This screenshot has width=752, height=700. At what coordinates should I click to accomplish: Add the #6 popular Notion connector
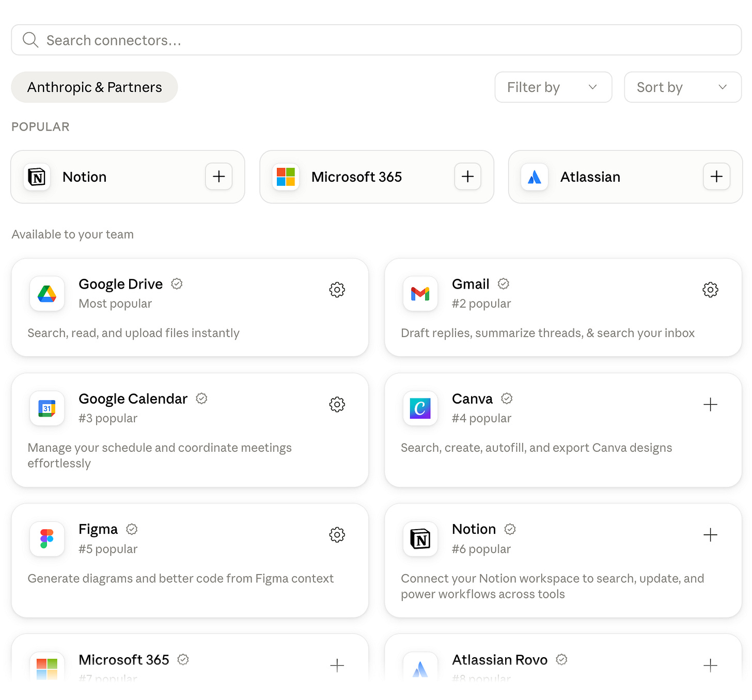pyautogui.click(x=711, y=535)
